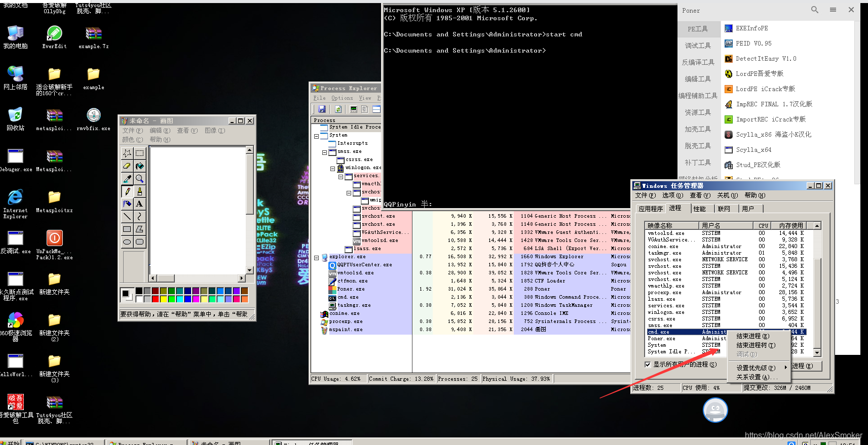This screenshot has height=445, width=868.
Task: Select the rectangular Select tool in Paint
Action: (x=139, y=153)
